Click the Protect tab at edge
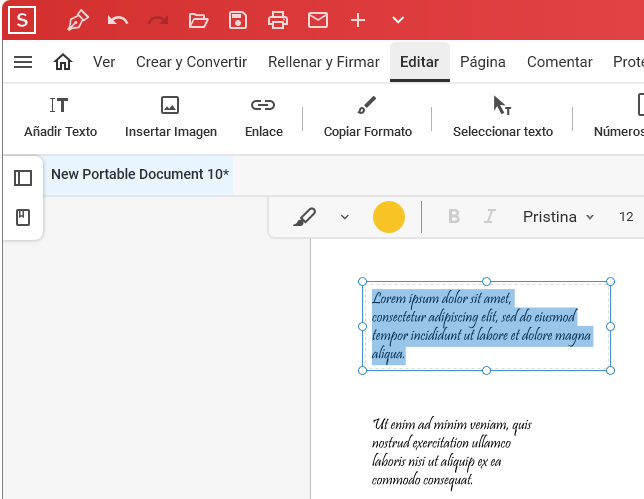This screenshot has width=644, height=499. (x=628, y=62)
